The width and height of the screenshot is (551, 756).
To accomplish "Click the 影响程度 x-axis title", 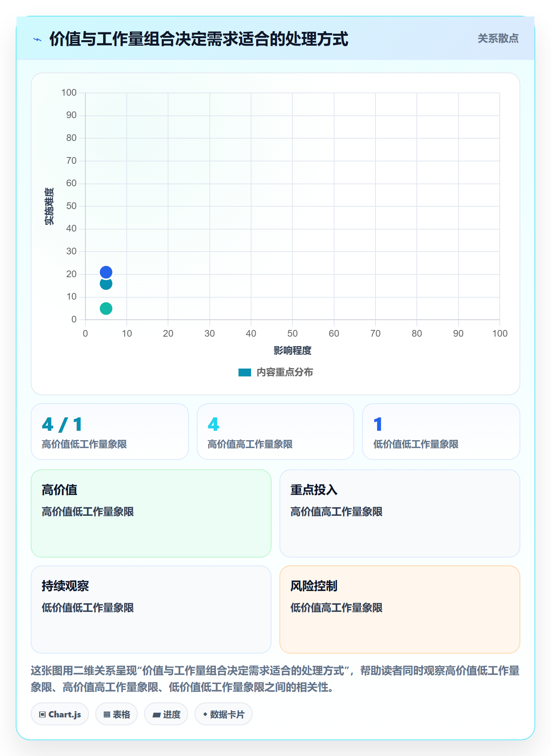I will 292,350.
